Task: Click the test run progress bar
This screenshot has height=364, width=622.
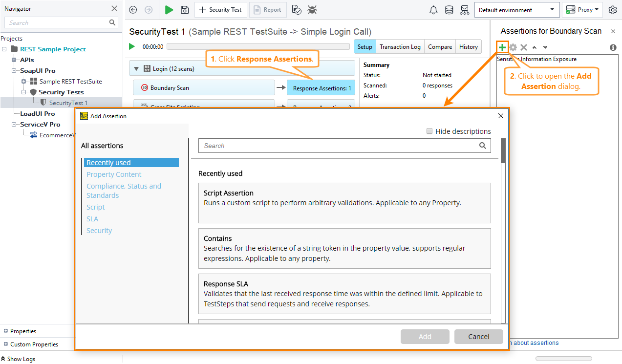Action: coord(258,47)
